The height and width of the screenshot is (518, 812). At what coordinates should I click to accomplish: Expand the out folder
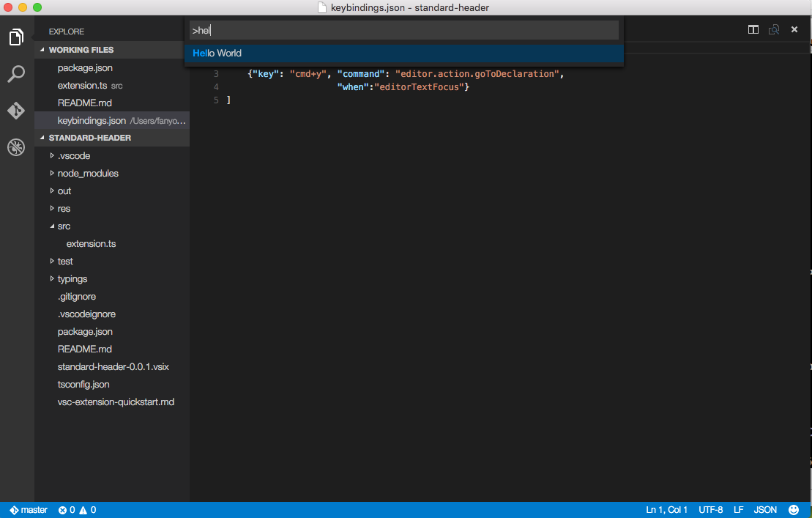[x=52, y=190]
